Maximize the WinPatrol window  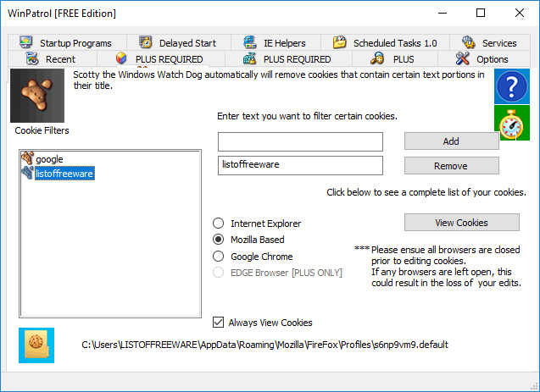click(x=481, y=13)
